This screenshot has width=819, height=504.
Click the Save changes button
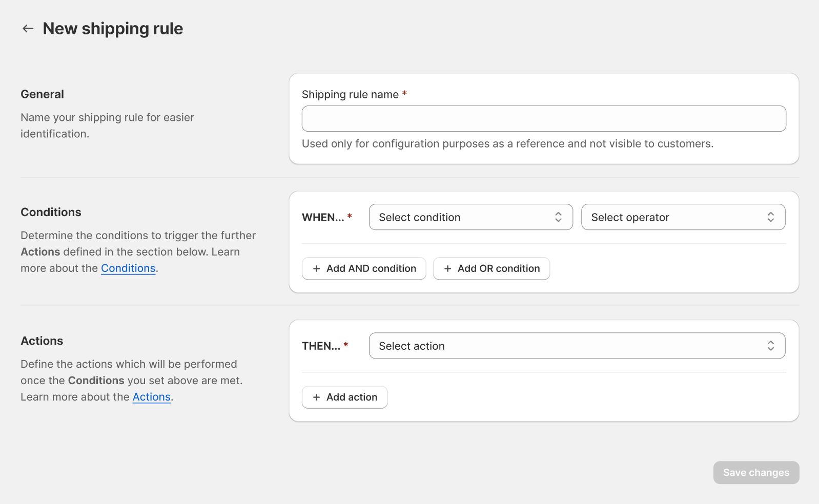point(756,473)
